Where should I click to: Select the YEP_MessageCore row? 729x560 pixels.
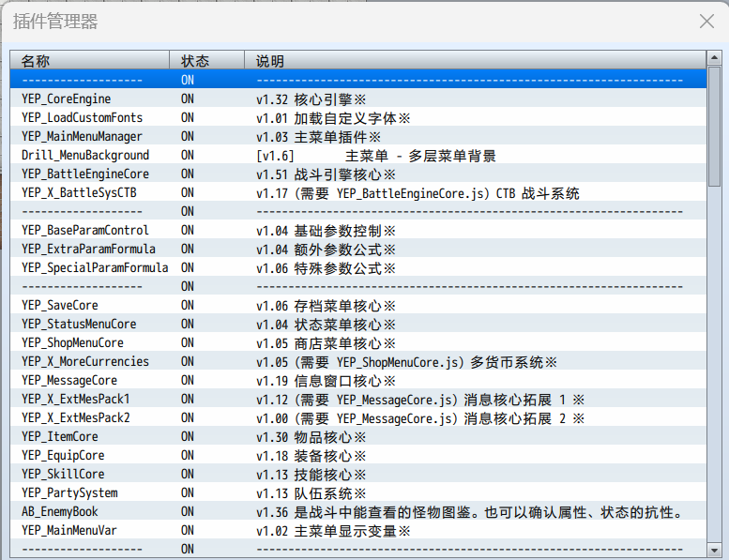click(x=358, y=380)
